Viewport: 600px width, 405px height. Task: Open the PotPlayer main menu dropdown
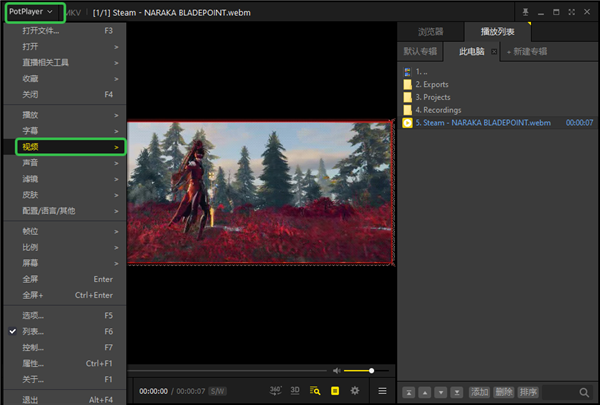point(34,13)
